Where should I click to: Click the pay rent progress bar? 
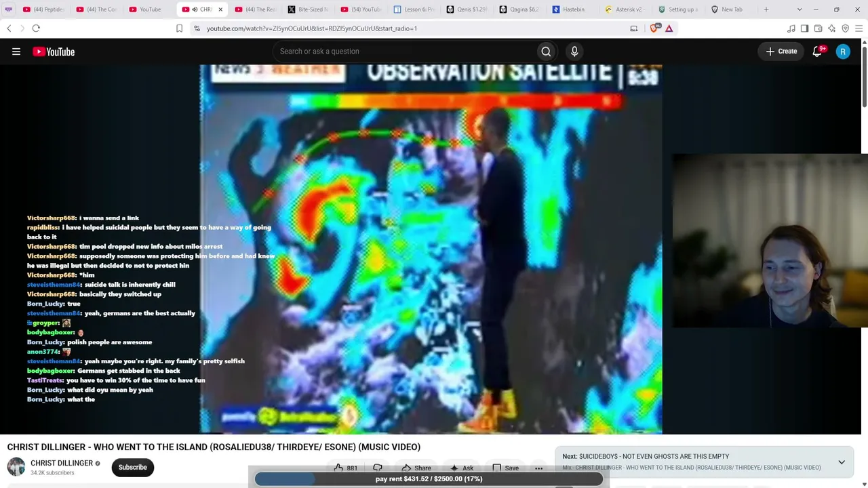pos(429,479)
